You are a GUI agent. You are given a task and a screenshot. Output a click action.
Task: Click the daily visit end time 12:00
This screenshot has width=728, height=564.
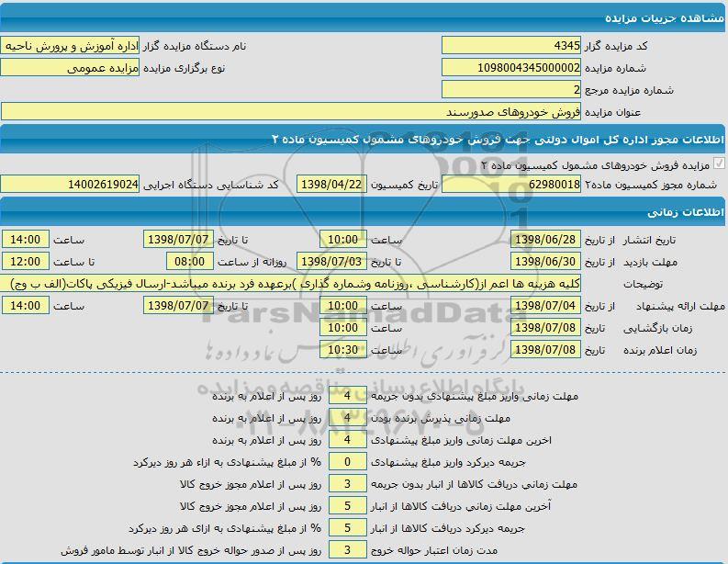pyautogui.click(x=25, y=261)
